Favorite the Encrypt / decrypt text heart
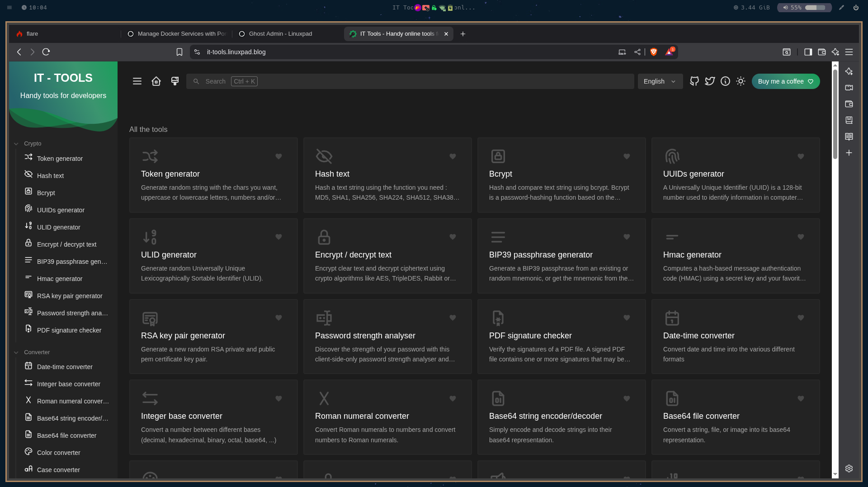 tap(453, 237)
